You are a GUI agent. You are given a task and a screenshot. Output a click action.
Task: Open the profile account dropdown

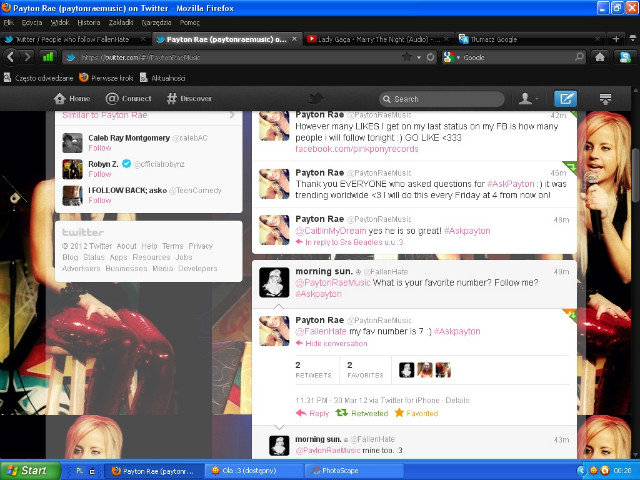[x=529, y=98]
